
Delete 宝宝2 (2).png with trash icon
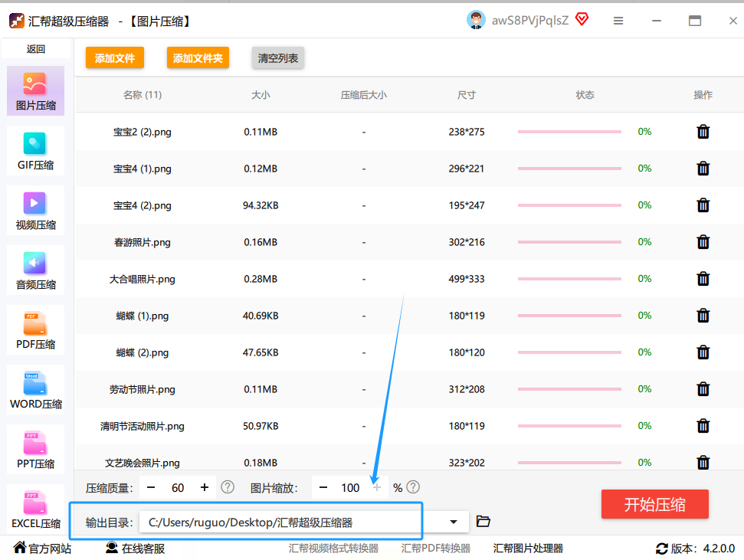pyautogui.click(x=703, y=132)
